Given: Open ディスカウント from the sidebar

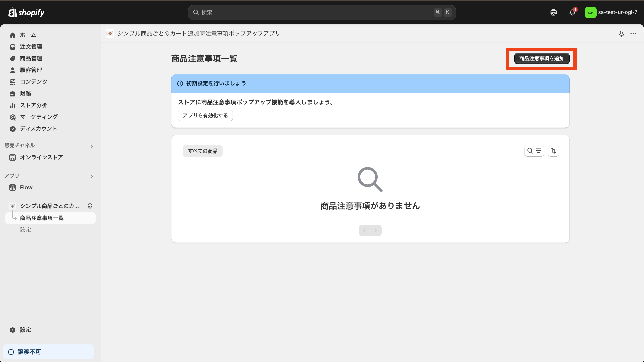Looking at the screenshot, I should 38,128.
